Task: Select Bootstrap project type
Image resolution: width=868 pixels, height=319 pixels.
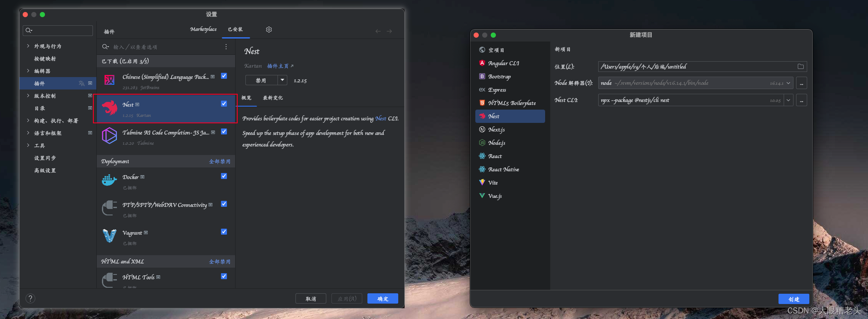Action: pyautogui.click(x=510, y=76)
